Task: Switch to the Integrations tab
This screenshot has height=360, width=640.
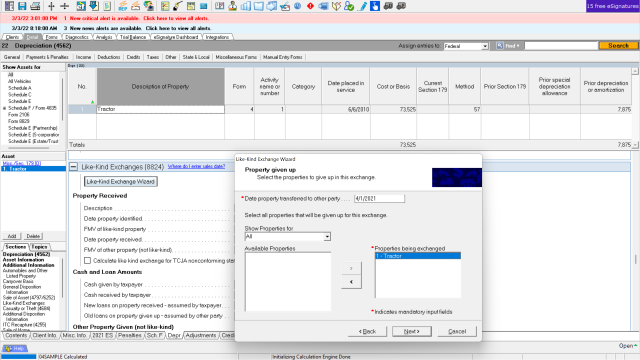Action: coord(217,37)
